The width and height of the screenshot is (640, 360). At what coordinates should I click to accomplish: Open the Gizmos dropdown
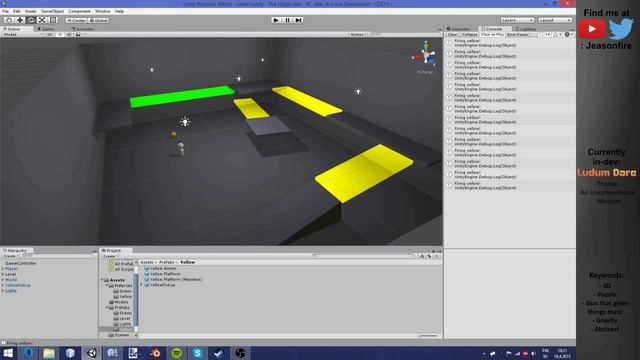click(x=359, y=35)
